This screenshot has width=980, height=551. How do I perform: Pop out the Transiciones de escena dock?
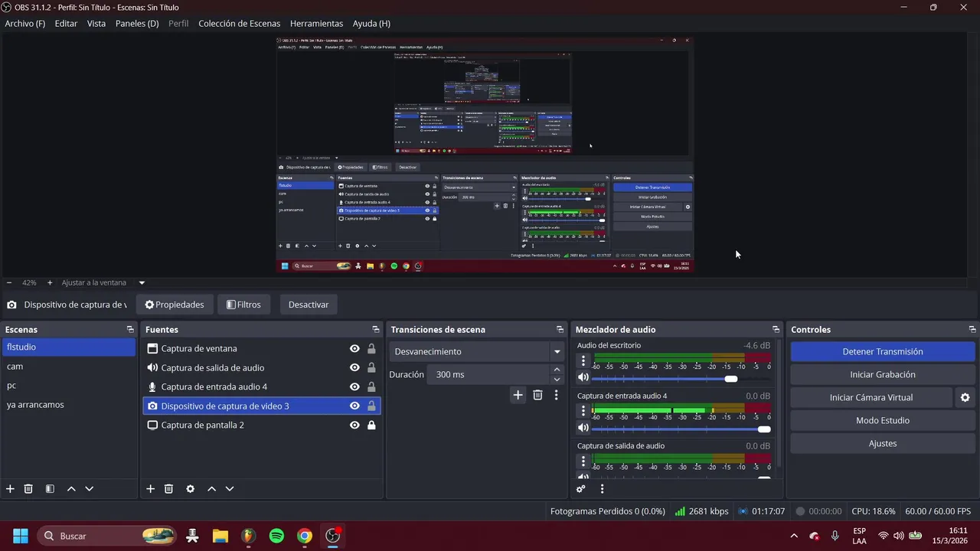560,329
